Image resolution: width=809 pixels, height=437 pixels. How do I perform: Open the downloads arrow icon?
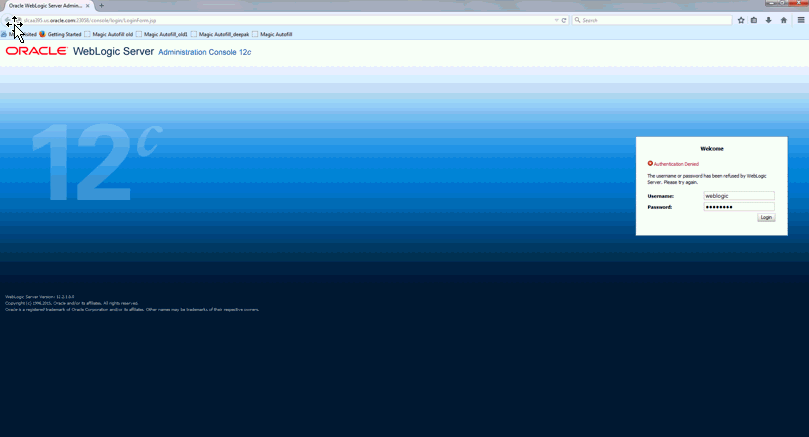(x=768, y=20)
